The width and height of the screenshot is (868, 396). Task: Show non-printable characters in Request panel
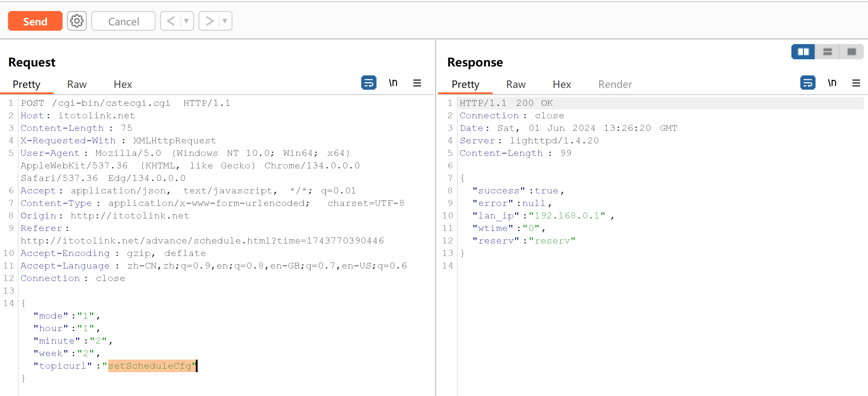coord(393,83)
